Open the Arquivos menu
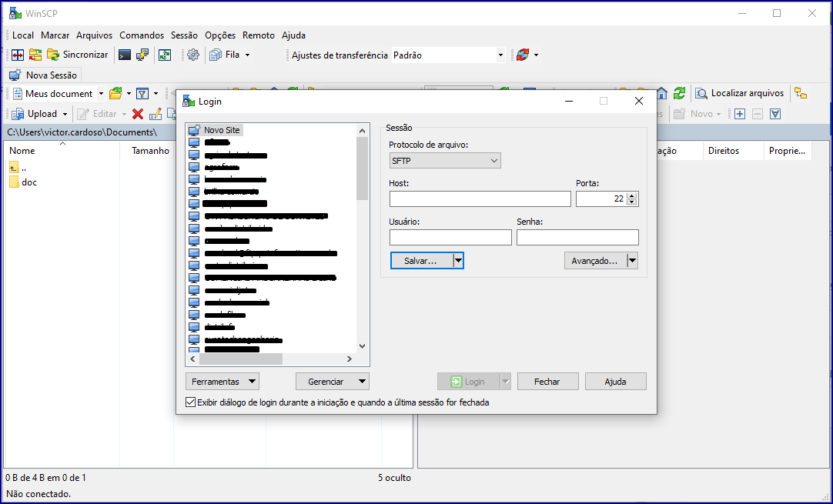Screen dimensions: 833x504 [94, 35]
